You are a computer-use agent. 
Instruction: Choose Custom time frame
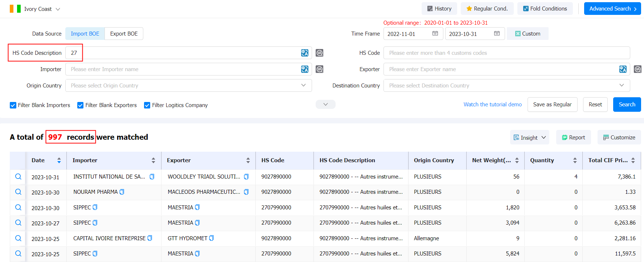528,34
